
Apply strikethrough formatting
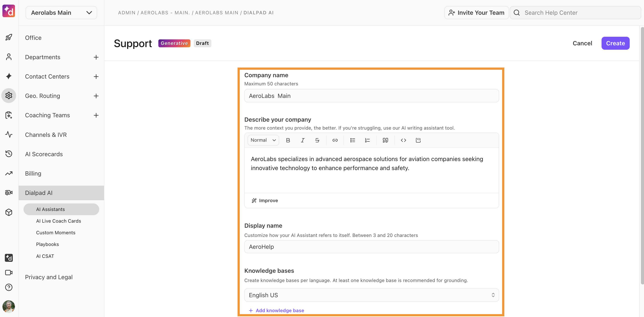pyautogui.click(x=317, y=140)
